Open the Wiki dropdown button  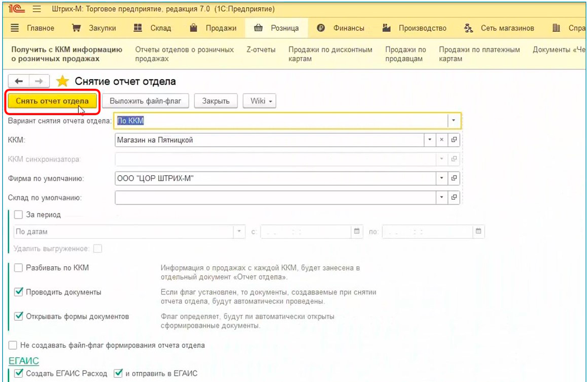tap(259, 101)
